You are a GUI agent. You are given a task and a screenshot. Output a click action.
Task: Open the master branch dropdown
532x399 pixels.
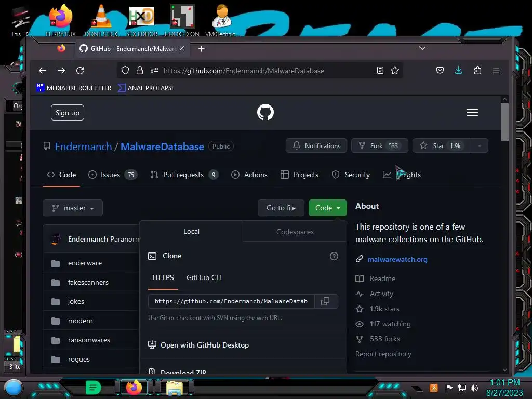(73, 208)
